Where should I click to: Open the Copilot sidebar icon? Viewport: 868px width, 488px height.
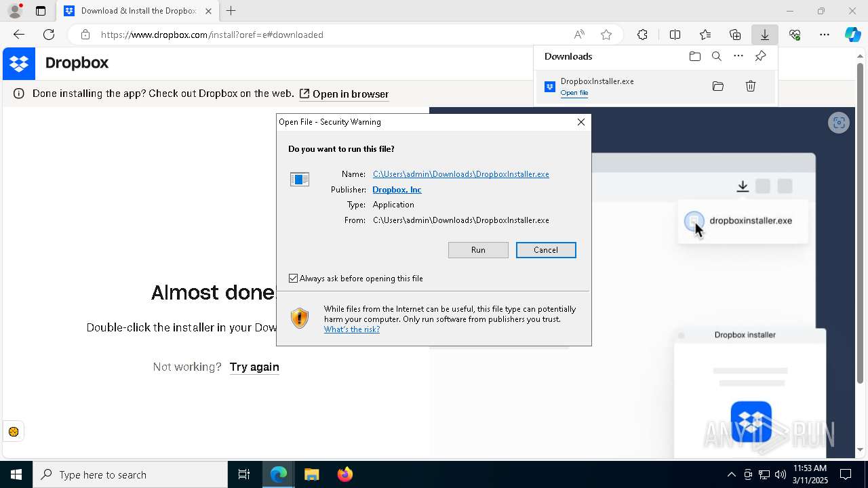[852, 35]
